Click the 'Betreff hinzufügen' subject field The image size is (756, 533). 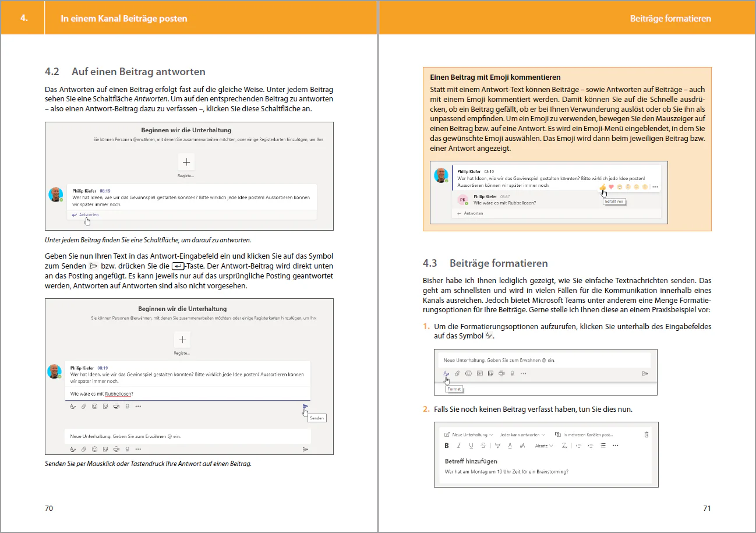471,461
